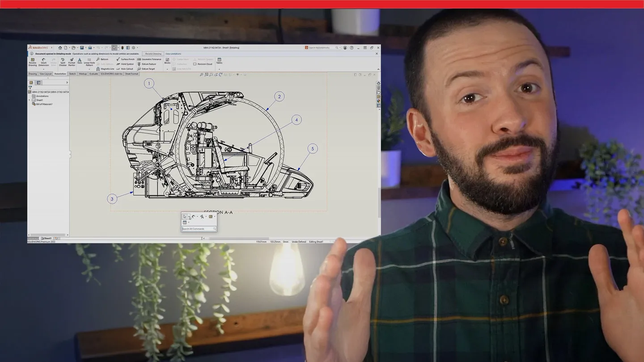
Task: Expand the Sheet1 tree node
Action: pos(30,100)
